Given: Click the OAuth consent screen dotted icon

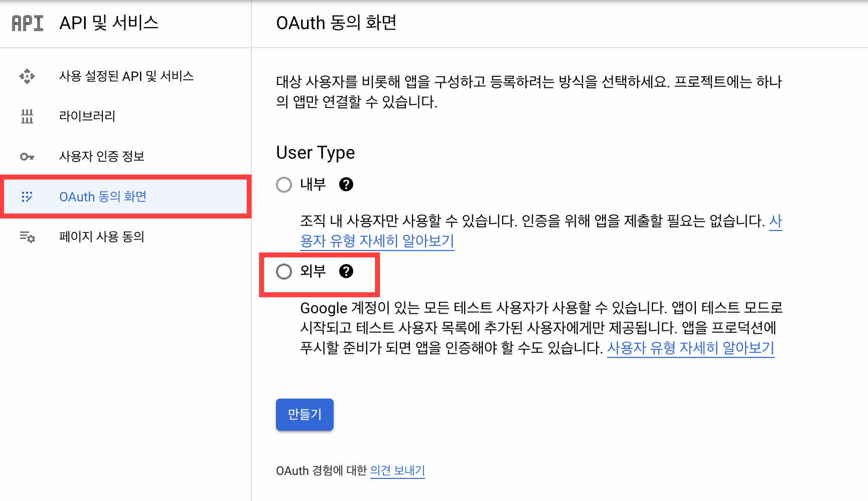Looking at the screenshot, I should 27,197.
